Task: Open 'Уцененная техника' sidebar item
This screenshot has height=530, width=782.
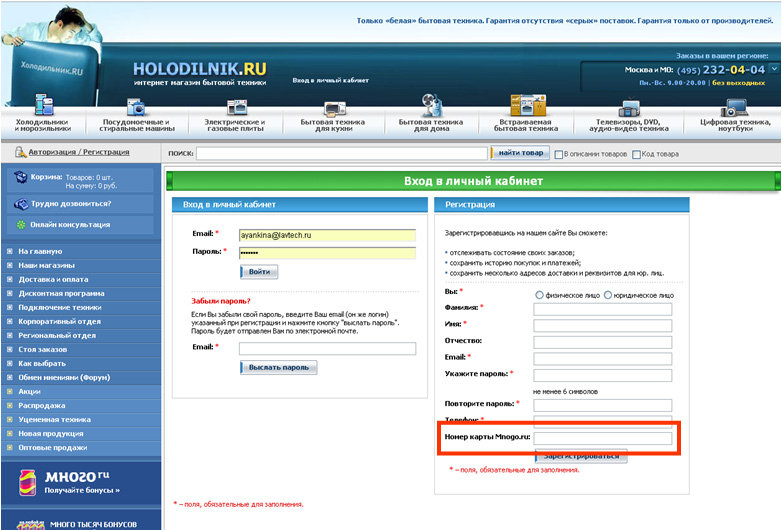Action: [x=54, y=419]
